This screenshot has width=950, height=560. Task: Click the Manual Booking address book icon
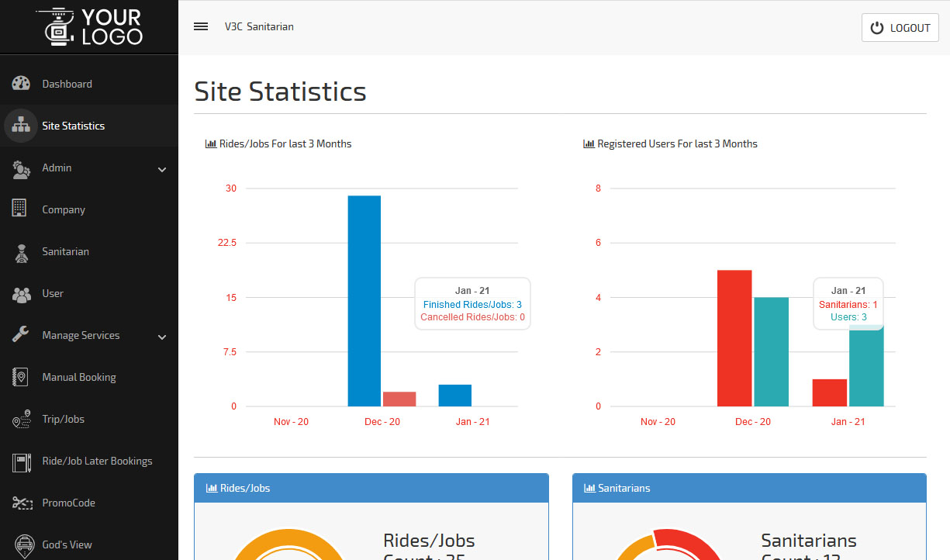pos(21,377)
